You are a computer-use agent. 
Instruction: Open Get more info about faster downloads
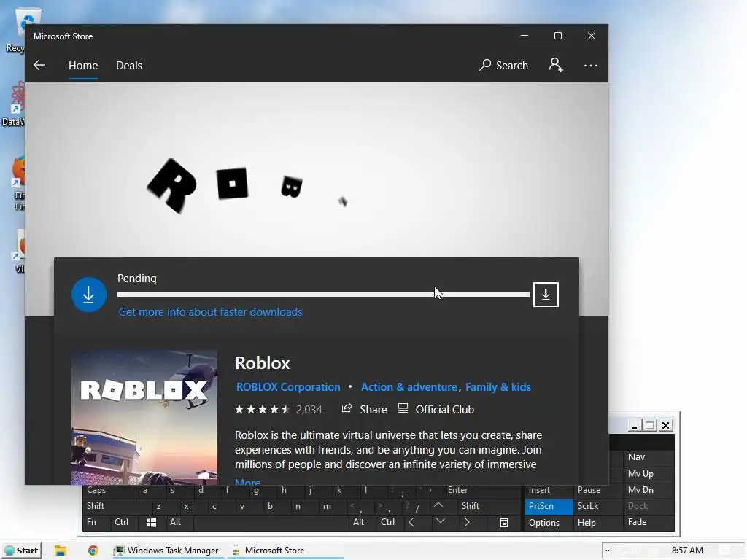(211, 312)
